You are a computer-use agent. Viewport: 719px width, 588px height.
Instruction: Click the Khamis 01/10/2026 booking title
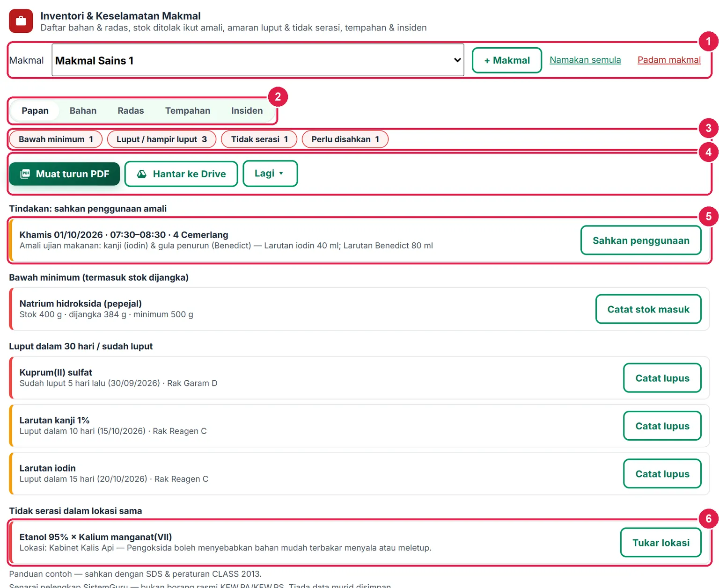(x=124, y=235)
